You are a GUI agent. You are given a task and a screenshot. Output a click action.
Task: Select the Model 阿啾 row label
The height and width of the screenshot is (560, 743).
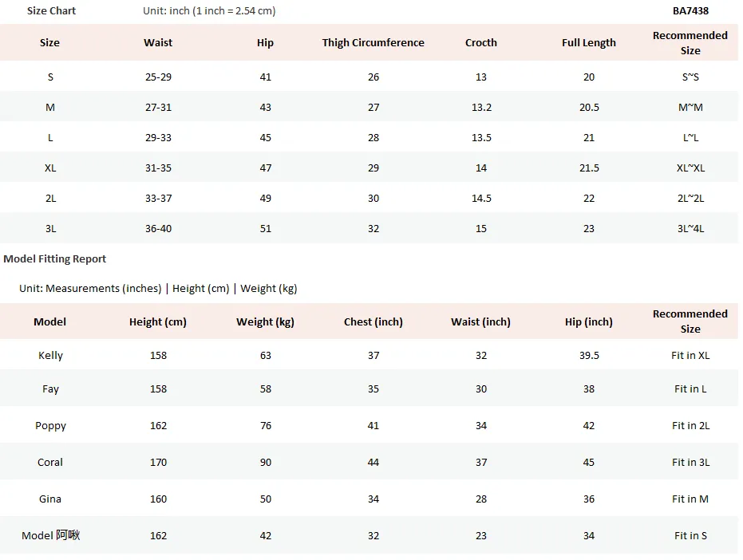tap(50, 535)
